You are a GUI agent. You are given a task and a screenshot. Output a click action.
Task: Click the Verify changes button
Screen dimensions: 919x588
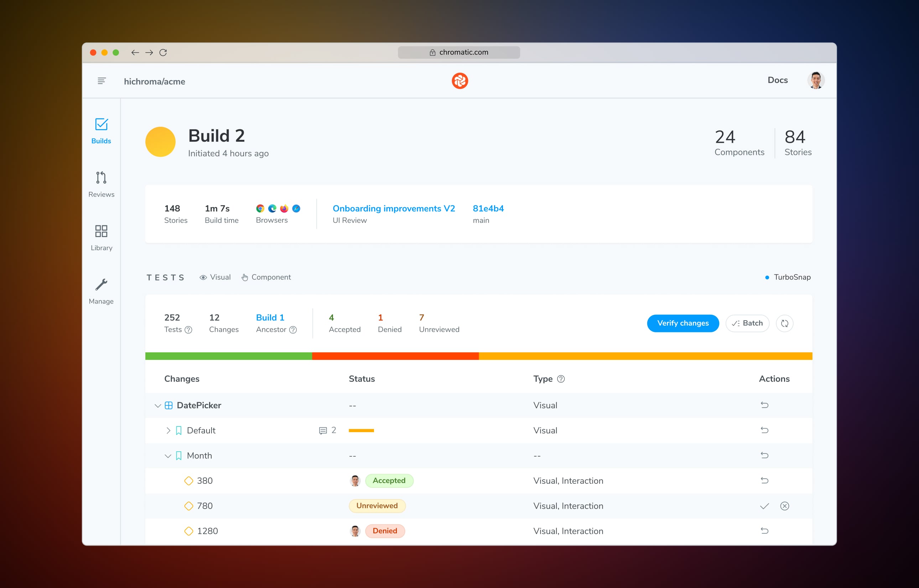coord(682,324)
